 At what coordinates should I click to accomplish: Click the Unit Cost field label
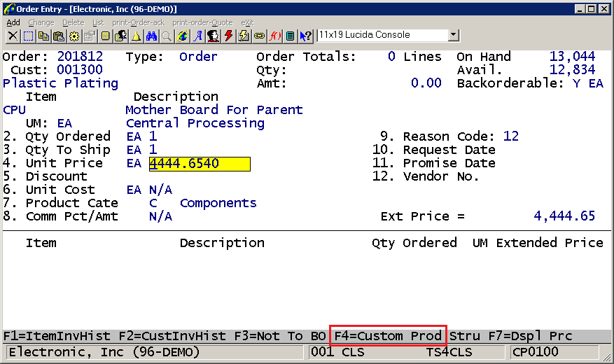click(x=60, y=190)
